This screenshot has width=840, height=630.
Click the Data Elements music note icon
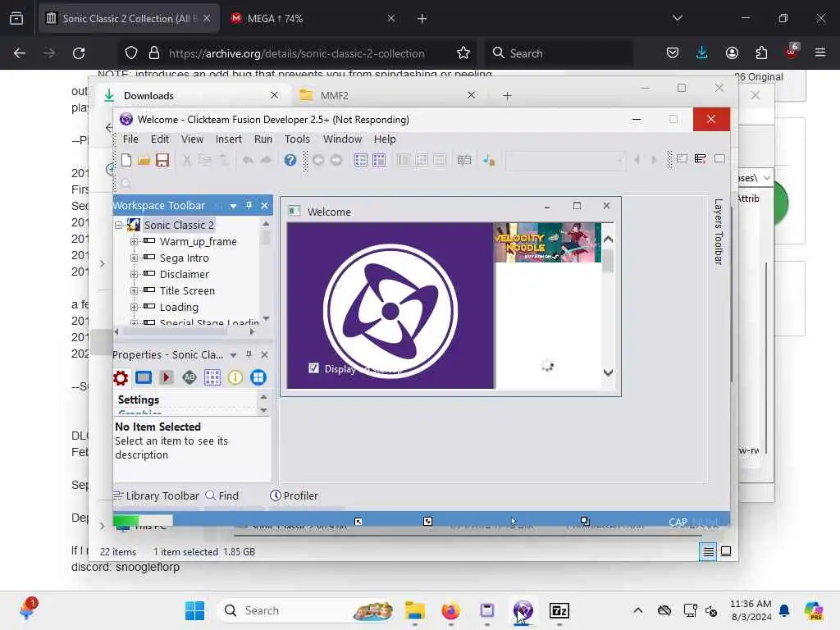click(489, 160)
